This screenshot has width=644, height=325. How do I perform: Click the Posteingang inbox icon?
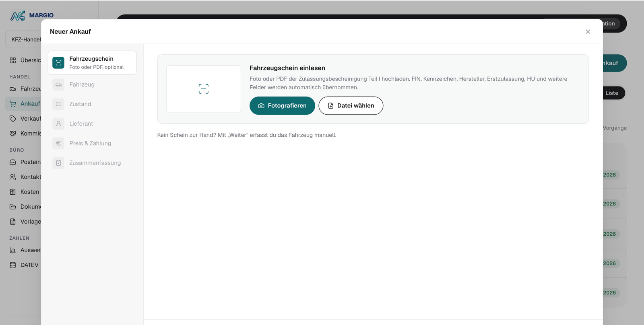[13, 162]
